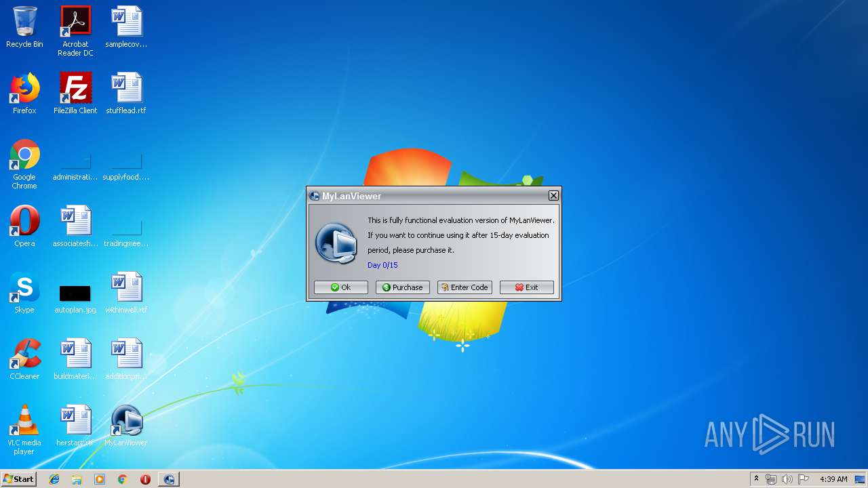The image size is (868, 488).
Task: Select the Acrobat Reader DC shortcut
Action: 75,31
